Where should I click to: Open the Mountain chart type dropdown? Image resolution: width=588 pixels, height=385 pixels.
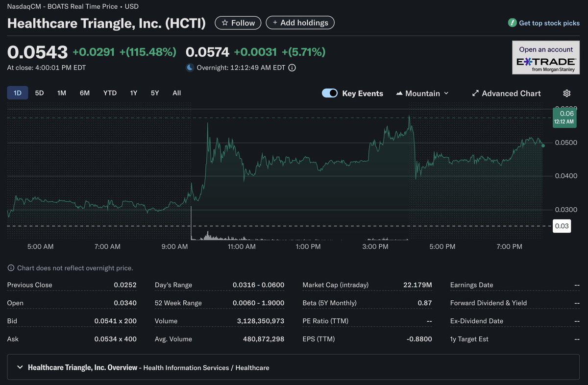tap(422, 93)
